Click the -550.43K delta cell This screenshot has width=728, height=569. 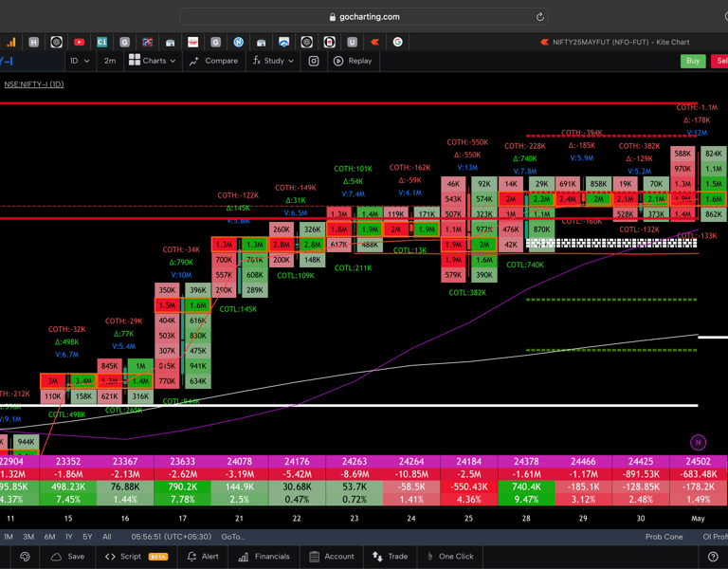pos(468,486)
